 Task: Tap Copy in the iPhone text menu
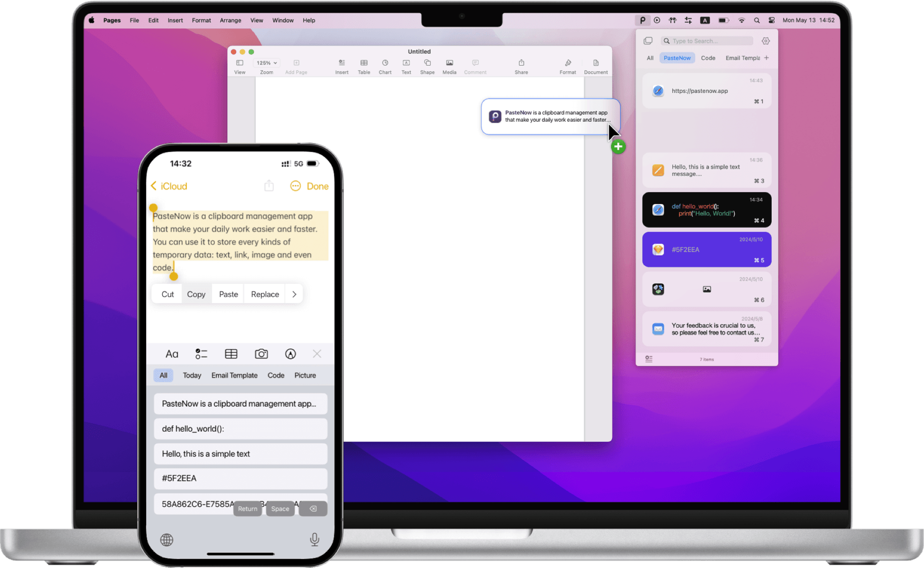196,294
